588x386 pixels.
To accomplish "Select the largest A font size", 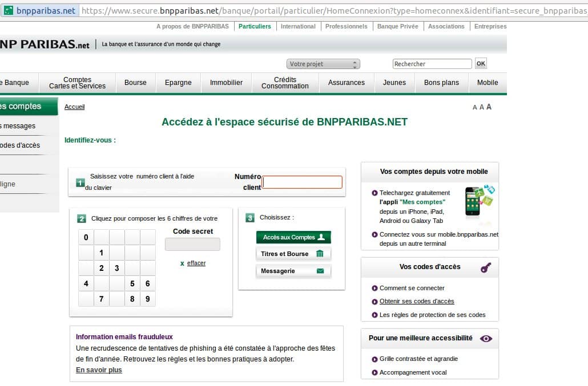I will pos(489,107).
